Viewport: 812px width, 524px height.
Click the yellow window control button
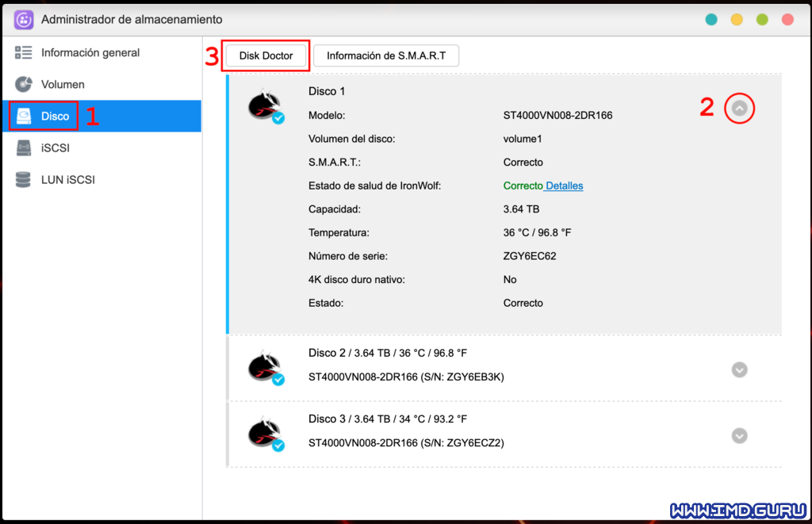[x=737, y=20]
